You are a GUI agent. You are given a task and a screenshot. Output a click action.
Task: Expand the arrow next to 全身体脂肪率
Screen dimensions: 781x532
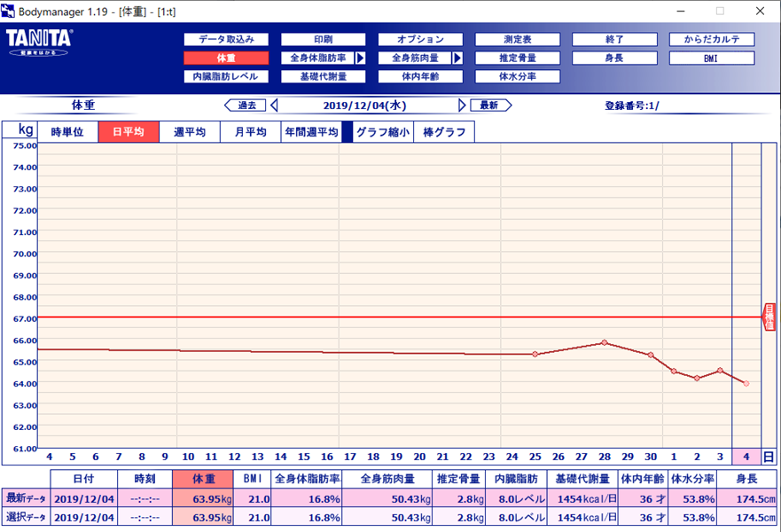coord(360,58)
